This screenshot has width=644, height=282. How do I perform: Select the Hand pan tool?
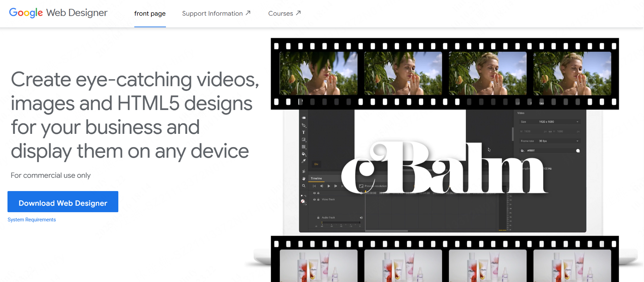click(304, 178)
